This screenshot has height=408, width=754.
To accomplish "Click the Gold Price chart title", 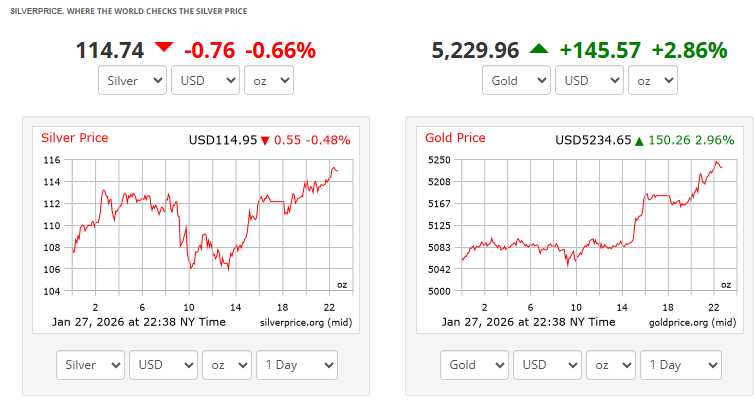I will pyautogui.click(x=455, y=138).
